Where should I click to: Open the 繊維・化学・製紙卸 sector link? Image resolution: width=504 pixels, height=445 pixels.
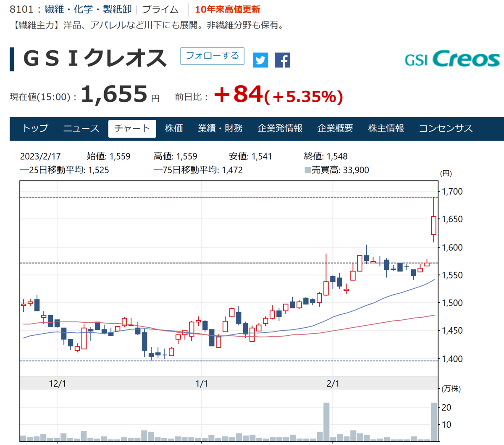(88, 9)
